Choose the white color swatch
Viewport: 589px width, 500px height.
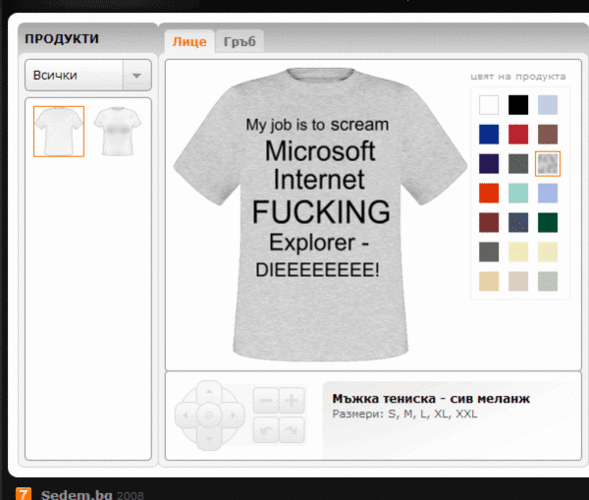coord(489,105)
